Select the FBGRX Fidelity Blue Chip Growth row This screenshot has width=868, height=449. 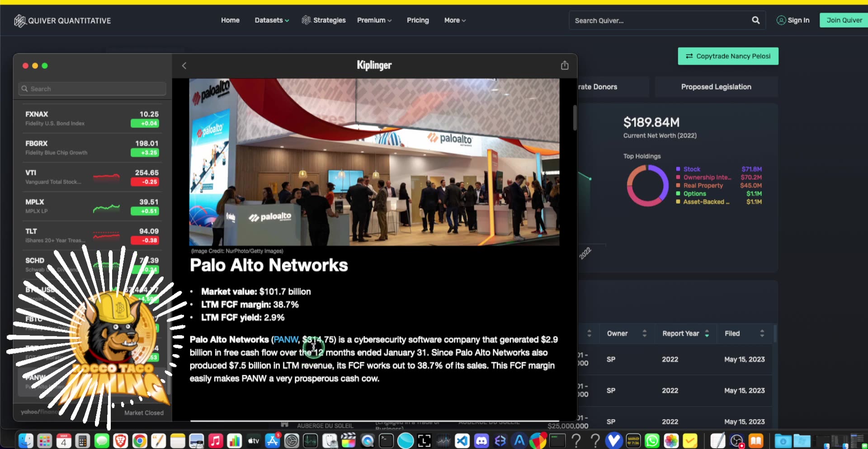[92, 148]
